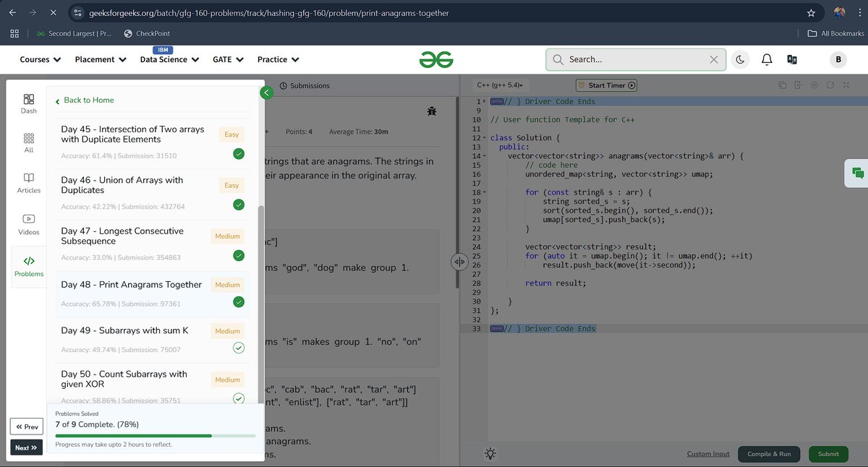Stop page loading with X button
The image size is (868, 467).
tap(55, 13)
